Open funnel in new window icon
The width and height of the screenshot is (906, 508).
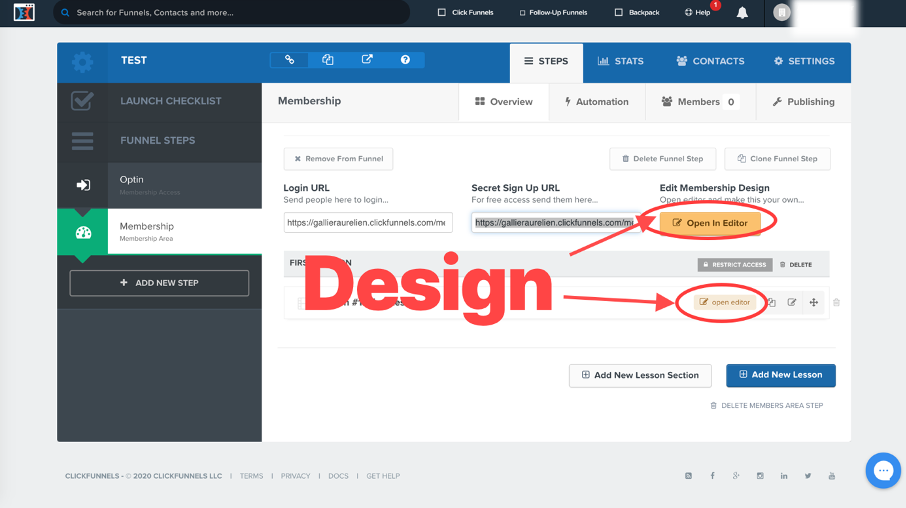tap(367, 60)
